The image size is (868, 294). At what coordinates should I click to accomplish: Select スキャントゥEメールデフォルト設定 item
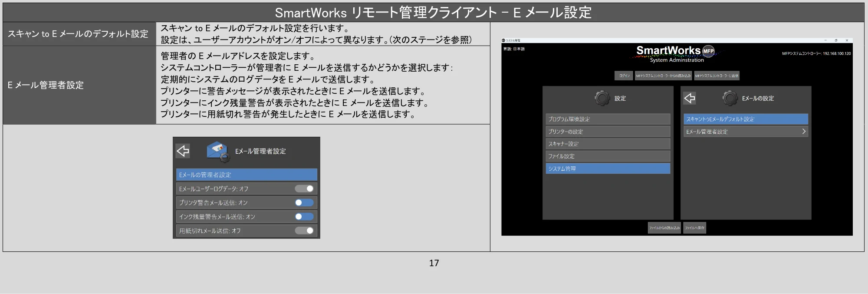(746, 119)
